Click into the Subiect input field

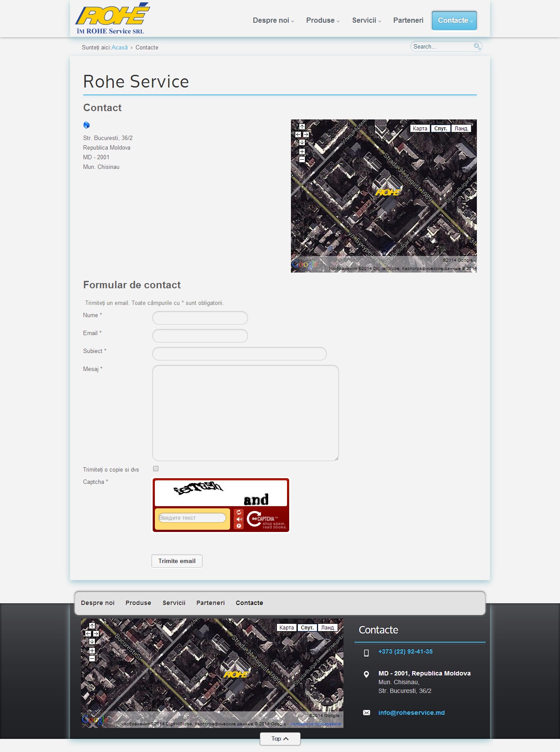point(239,354)
